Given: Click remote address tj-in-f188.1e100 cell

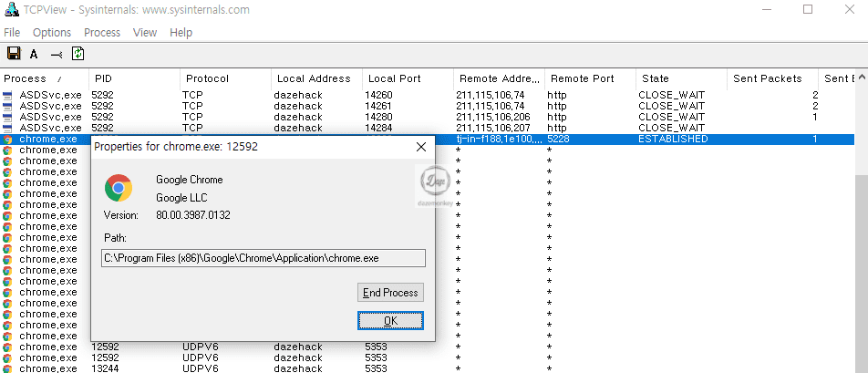Looking at the screenshot, I should pos(499,139).
